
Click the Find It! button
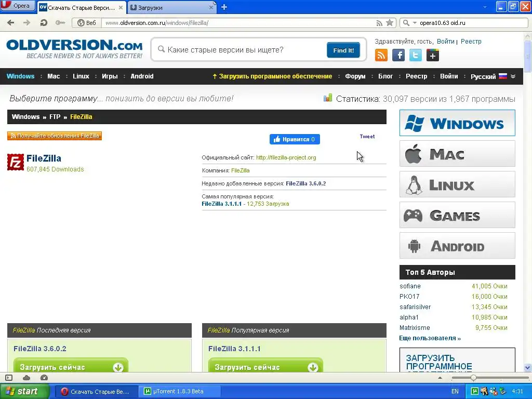[343, 50]
